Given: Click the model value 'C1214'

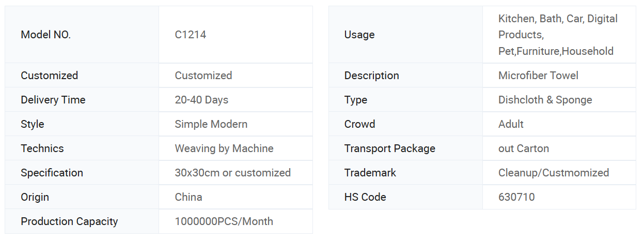Looking at the screenshot, I should [191, 35].
